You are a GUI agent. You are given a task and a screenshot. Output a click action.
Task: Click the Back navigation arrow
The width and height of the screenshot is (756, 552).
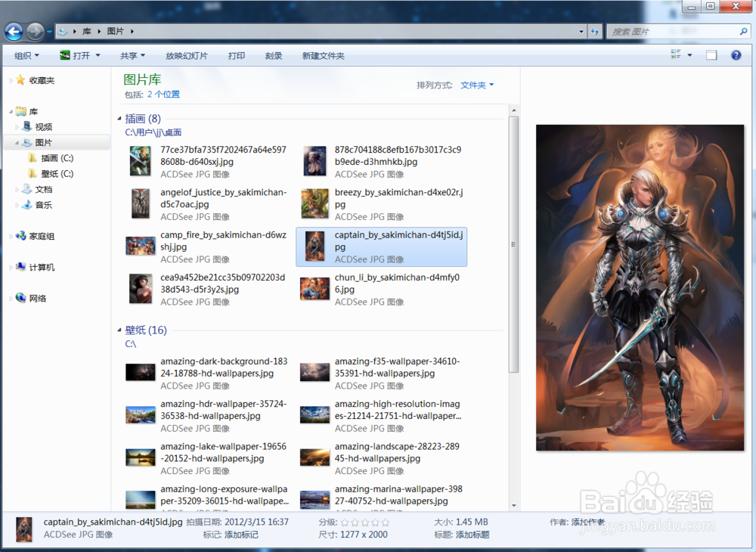(x=14, y=32)
